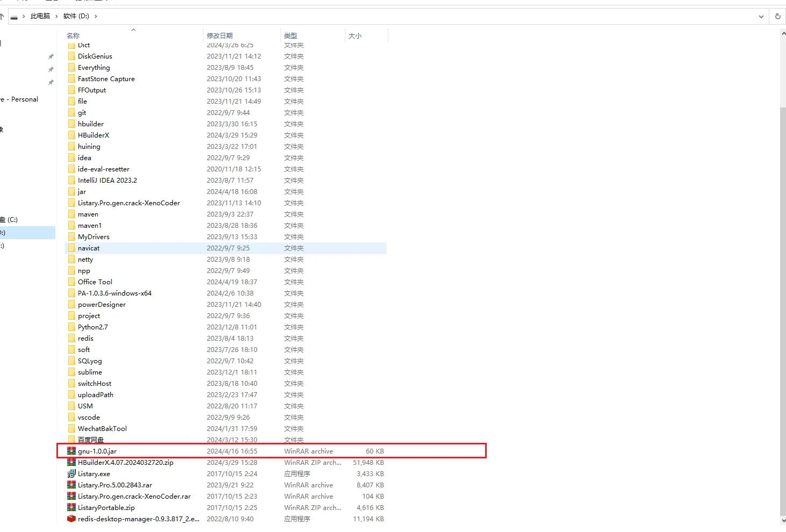Select the ListaryPortable.zip file icon

coord(71,507)
